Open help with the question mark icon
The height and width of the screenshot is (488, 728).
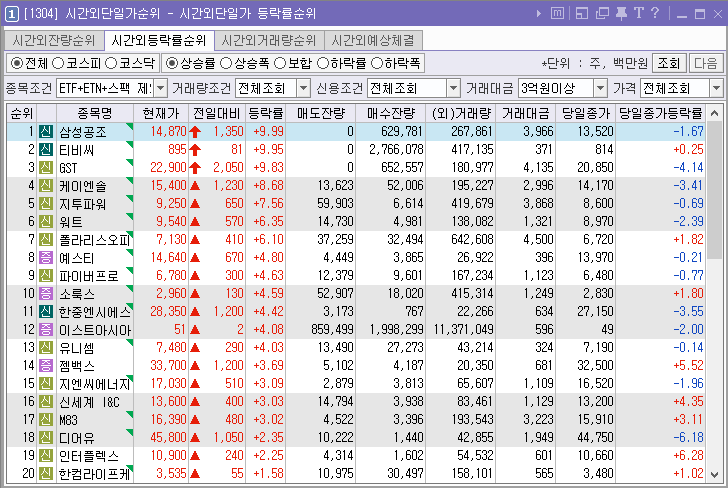[x=655, y=13]
